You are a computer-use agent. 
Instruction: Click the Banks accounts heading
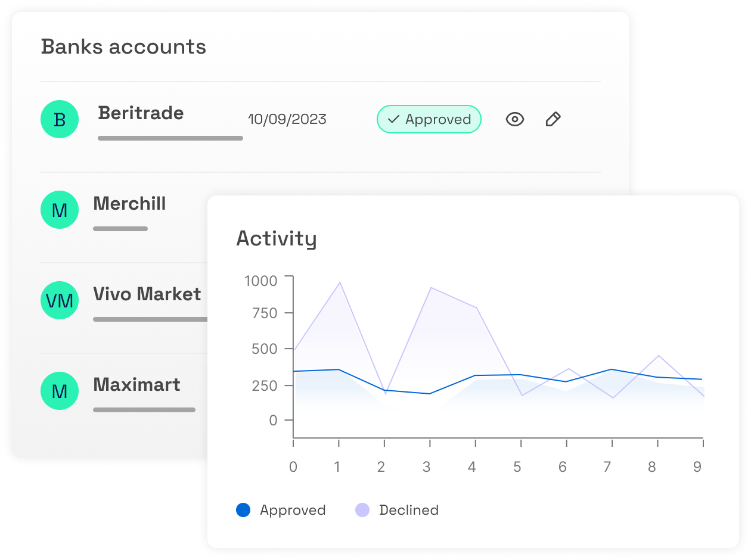tap(123, 46)
